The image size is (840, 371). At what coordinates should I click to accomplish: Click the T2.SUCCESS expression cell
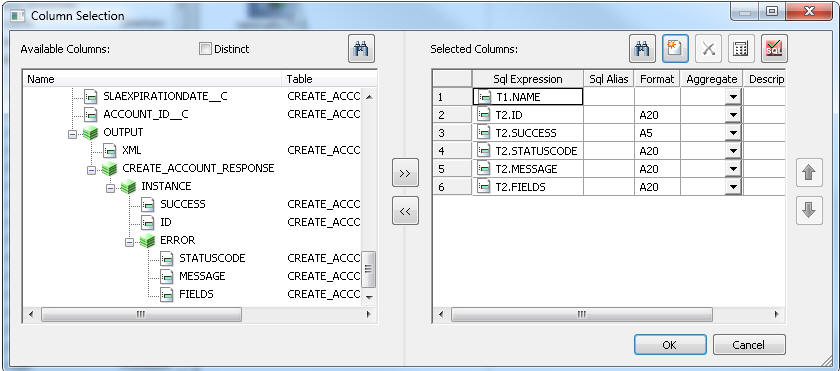[528, 133]
